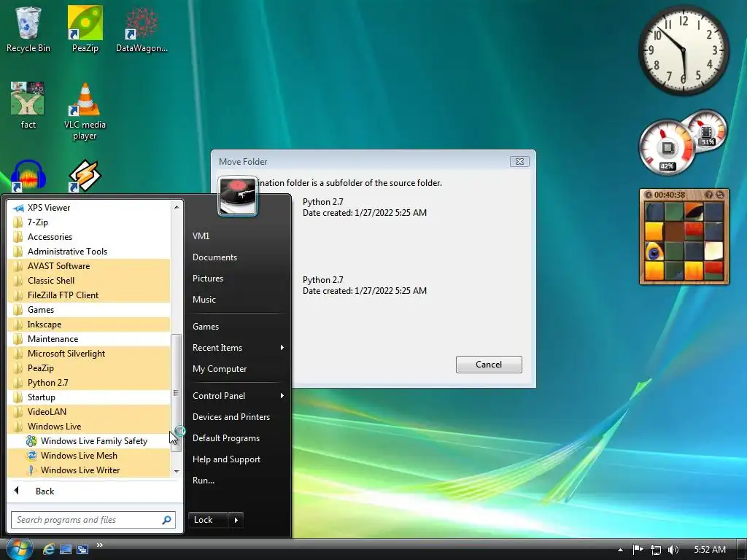Open the DataWagon desktop shortcut
Screen dimensions: 747x560
click(142, 28)
